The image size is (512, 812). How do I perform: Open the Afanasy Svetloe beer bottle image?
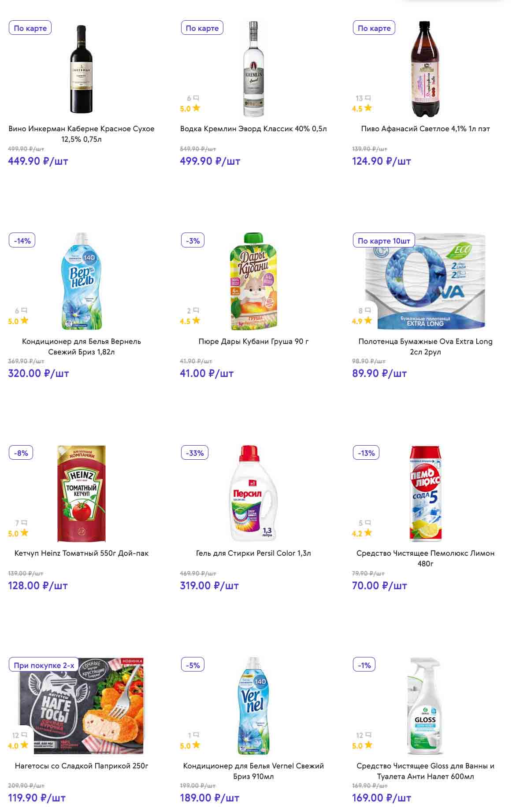tap(424, 69)
